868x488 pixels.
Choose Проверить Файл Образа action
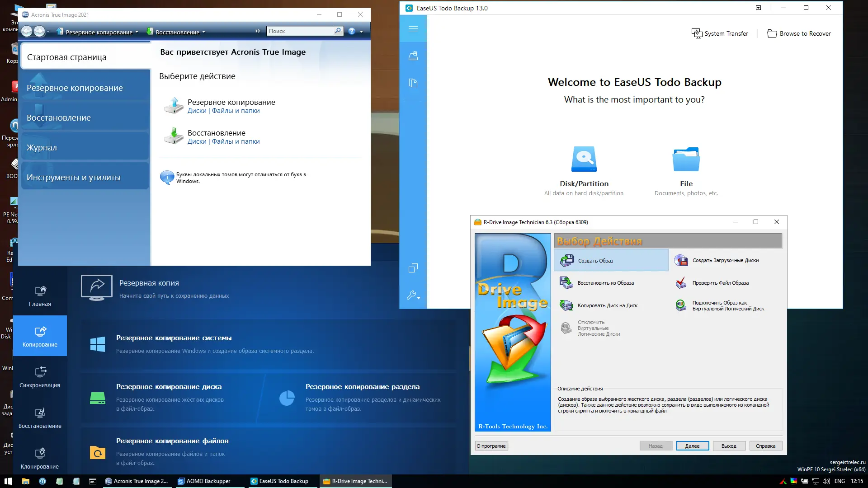coord(720,283)
